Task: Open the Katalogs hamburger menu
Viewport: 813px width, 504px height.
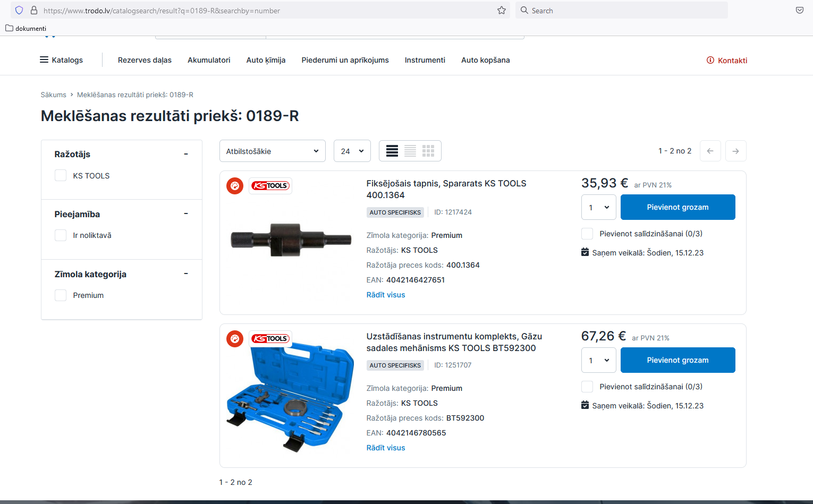Action: [62, 60]
